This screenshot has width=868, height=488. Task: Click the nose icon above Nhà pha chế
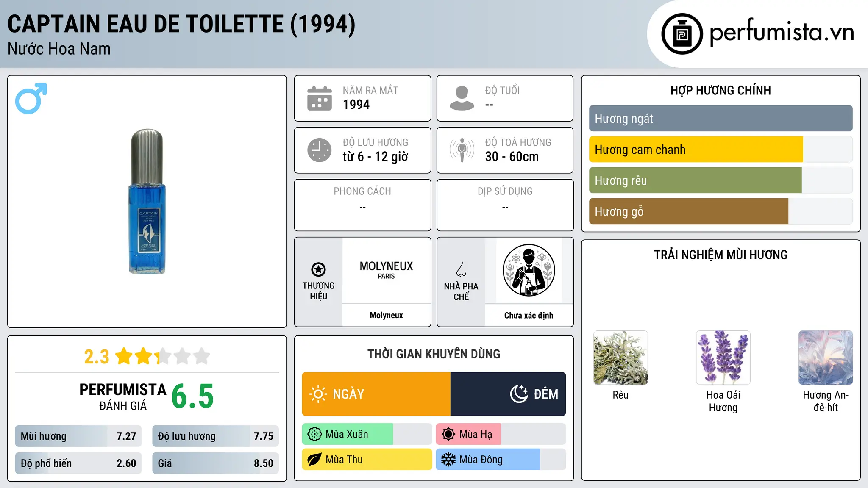coord(461,269)
